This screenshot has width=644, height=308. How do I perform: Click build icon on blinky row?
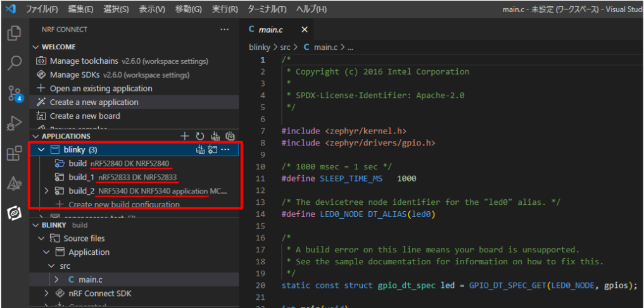click(x=200, y=150)
